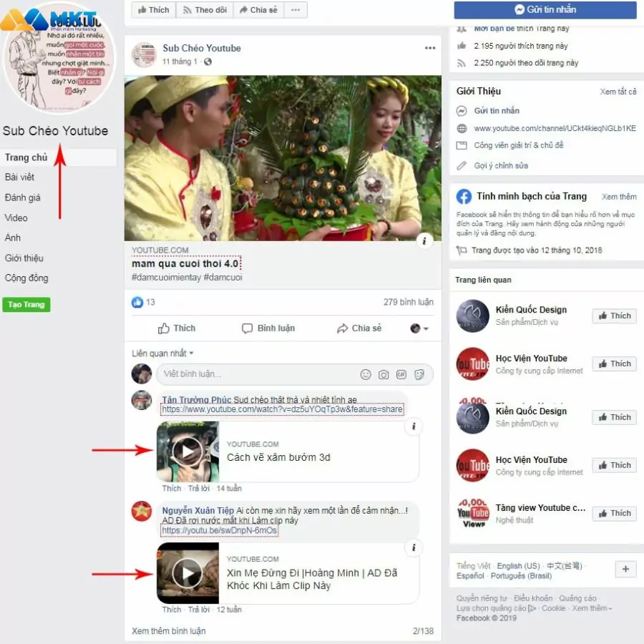Click the Messenger icon next to Gửi tin nhắn in Giới Thiệu
Image resolution: width=644 pixels, height=644 pixels.
462,111
